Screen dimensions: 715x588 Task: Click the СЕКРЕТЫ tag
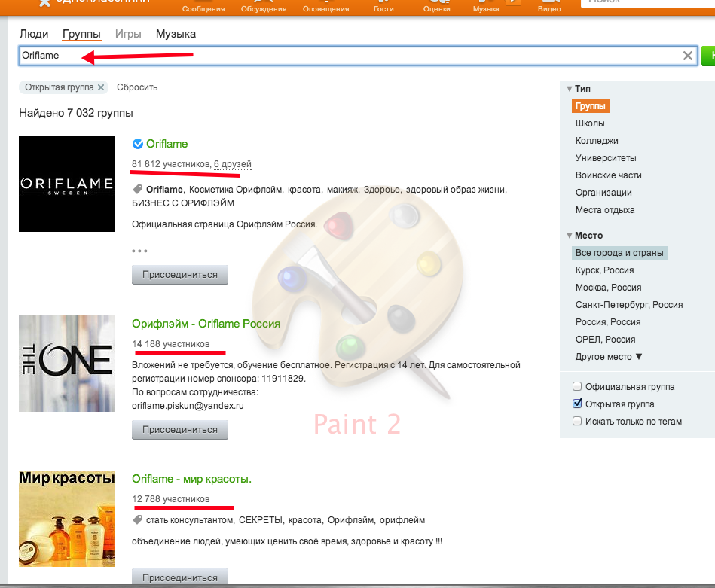click(x=261, y=520)
